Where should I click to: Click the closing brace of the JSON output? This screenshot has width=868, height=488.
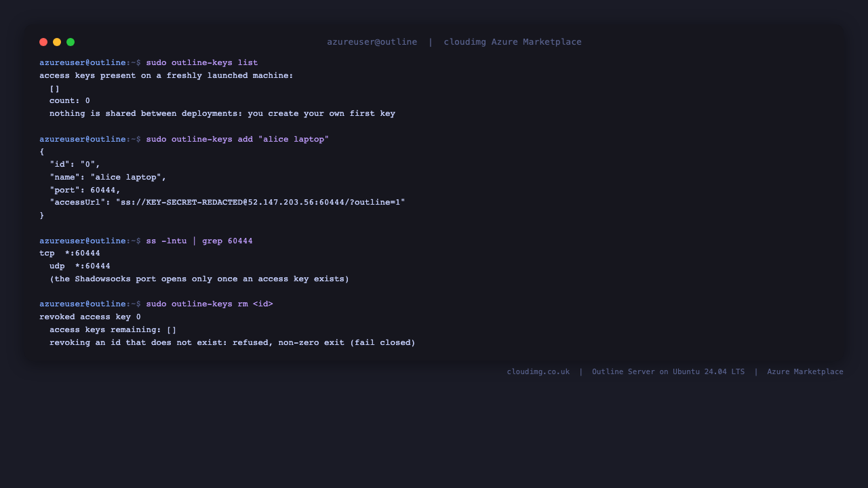[42, 216]
